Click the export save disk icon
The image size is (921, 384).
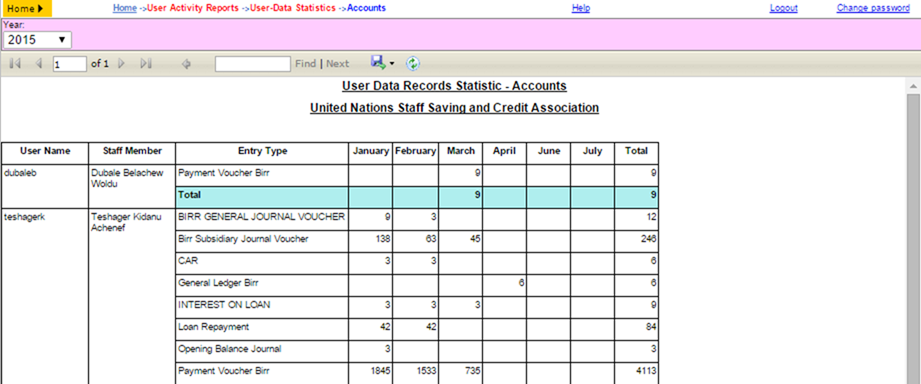(378, 62)
